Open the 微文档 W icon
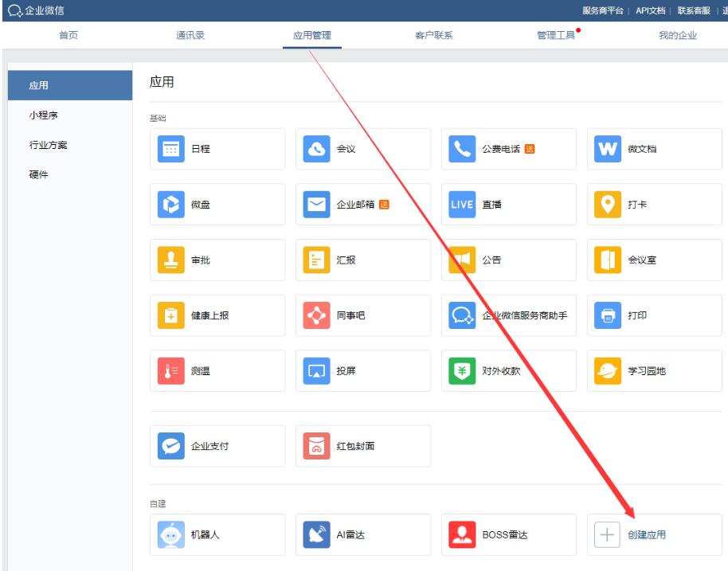Screen dimensions: 728x571 pos(608,149)
